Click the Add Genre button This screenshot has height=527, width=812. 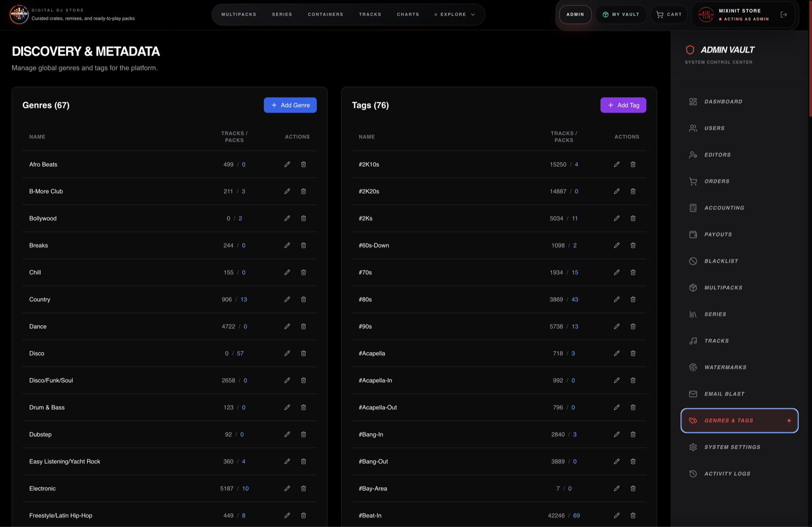click(290, 105)
